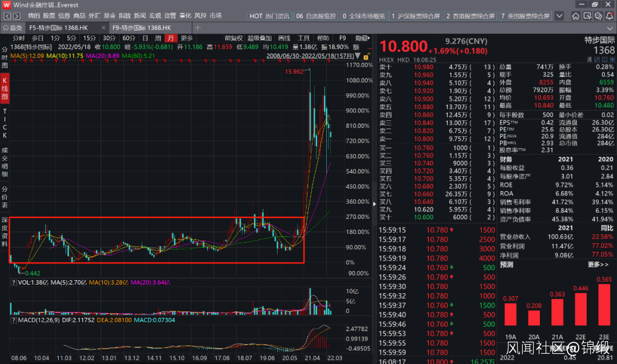Image resolution: width=617 pixels, height=364 pixels.
Task: Switch chart period to 5分
Action: (71, 38)
